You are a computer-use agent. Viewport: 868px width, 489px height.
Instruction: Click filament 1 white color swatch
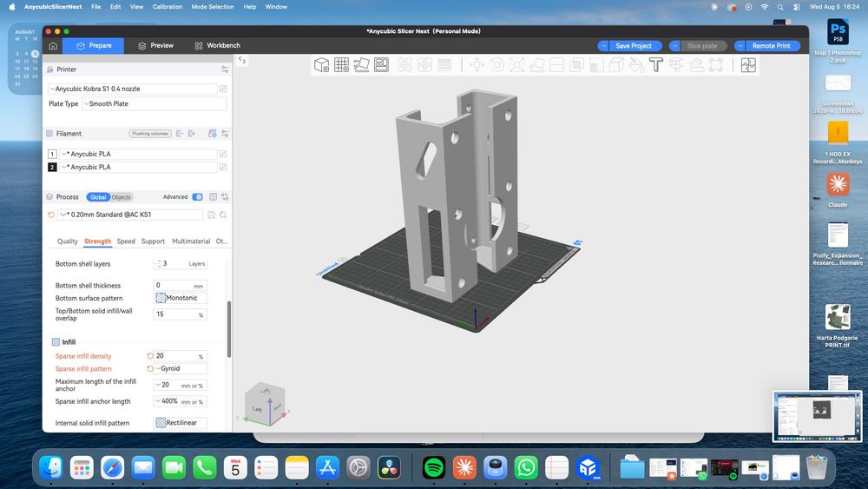click(53, 154)
